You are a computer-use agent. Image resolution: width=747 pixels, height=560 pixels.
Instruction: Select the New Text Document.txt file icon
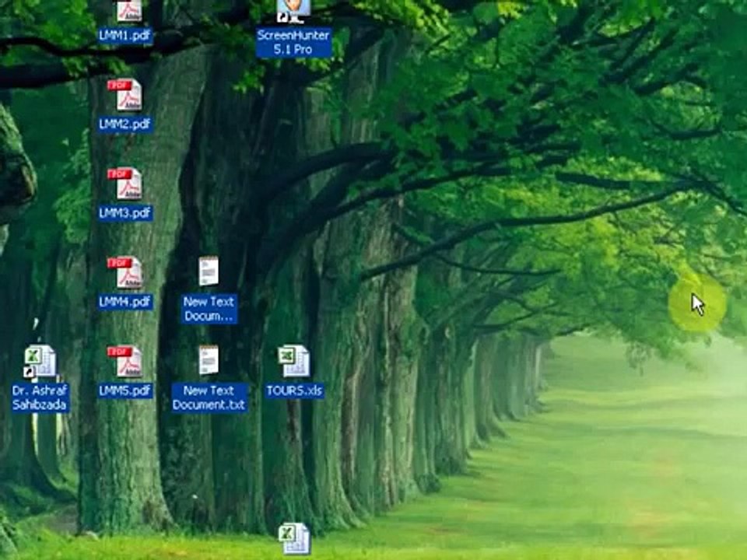point(209,360)
